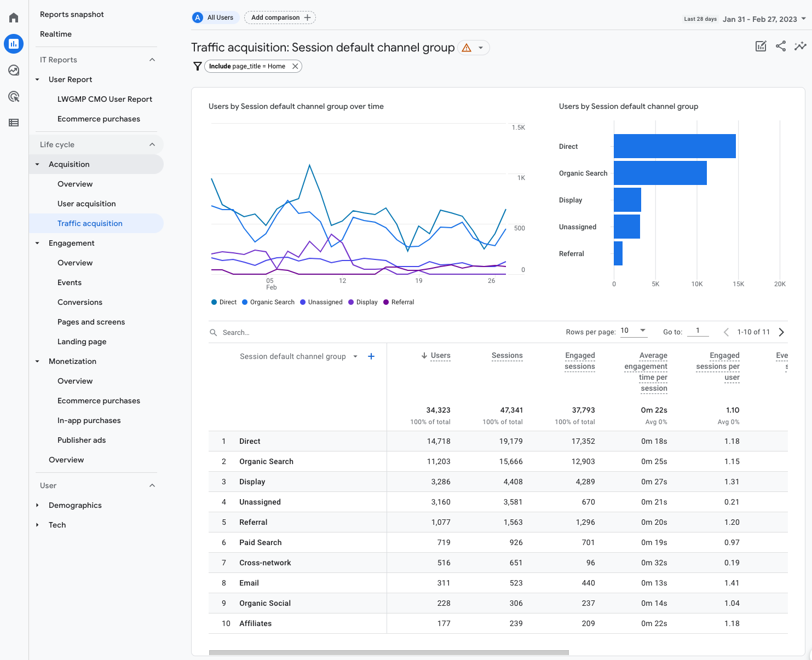Click the Customize report icon
Screen dimensions: 812x660
(761, 47)
